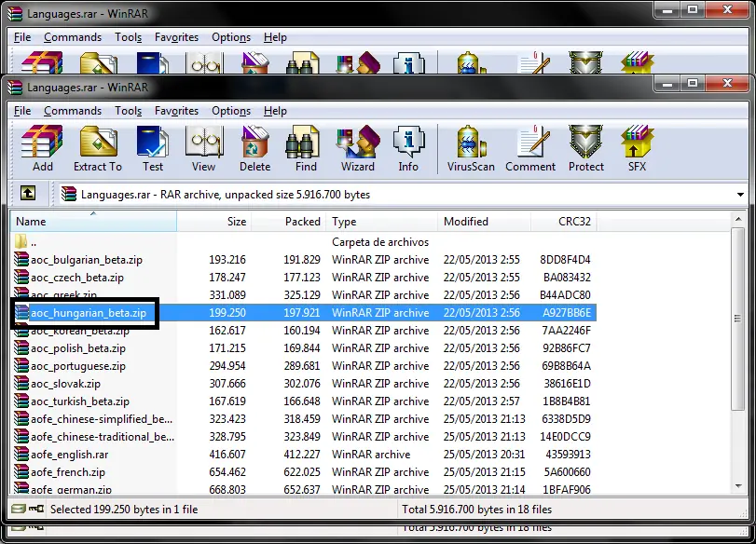This screenshot has width=756, height=544.
Task: Click Protect shield icon in back window
Action: [x=585, y=62]
